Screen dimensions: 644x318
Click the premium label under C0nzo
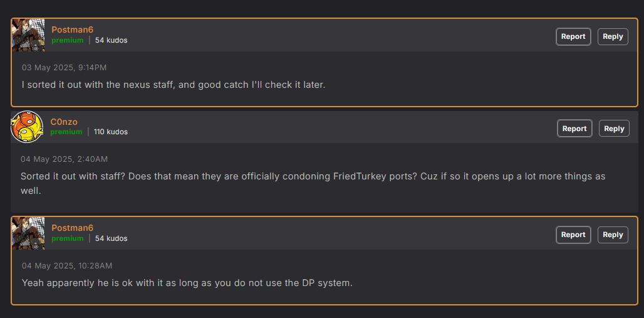(x=66, y=132)
